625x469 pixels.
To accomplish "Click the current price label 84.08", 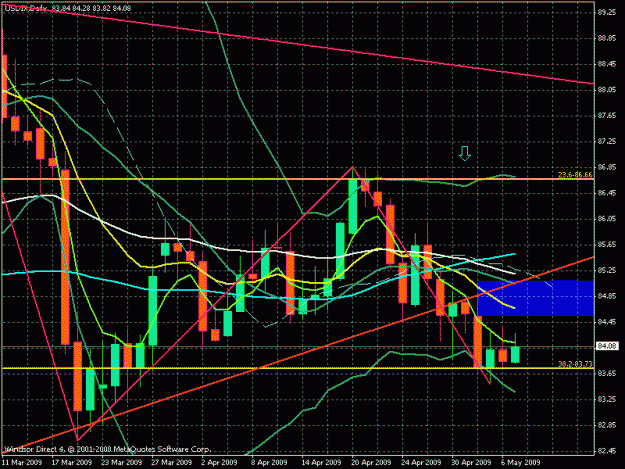I will [x=606, y=346].
